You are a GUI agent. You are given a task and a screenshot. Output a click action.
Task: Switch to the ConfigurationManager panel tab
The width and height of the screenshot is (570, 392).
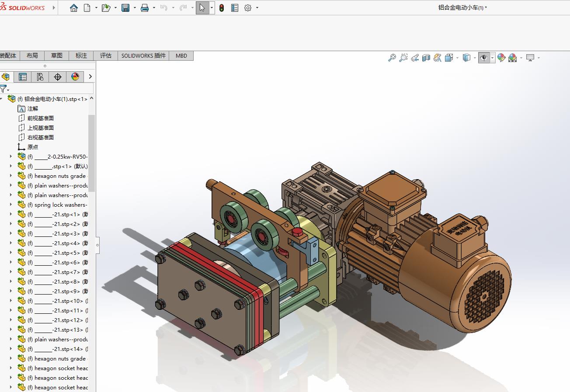click(x=40, y=77)
